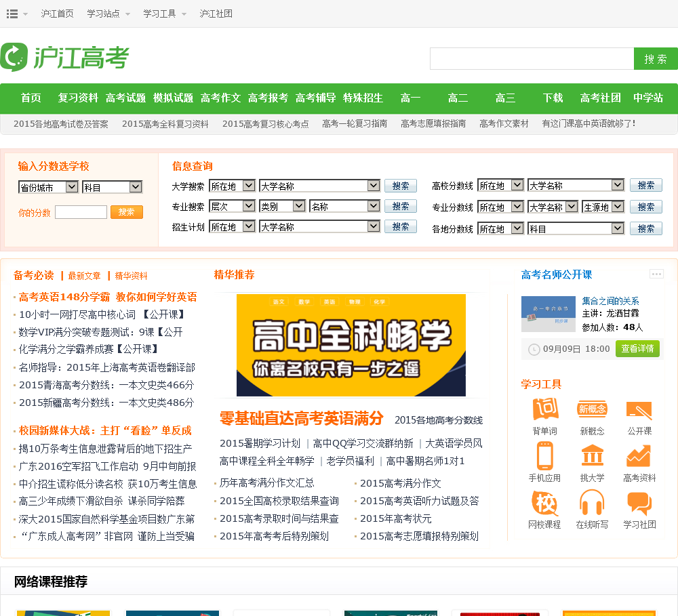Click the green 搜索 site search button

point(656,59)
